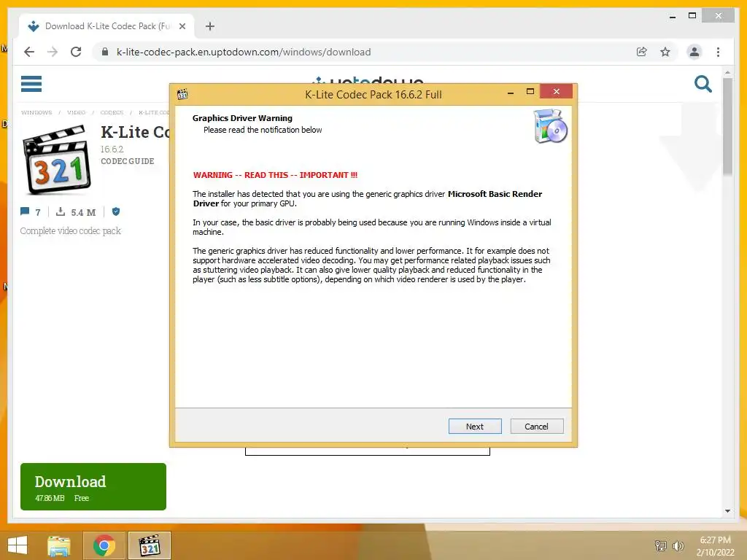Open the volume tray icon
747x560 pixels.
[678, 545]
